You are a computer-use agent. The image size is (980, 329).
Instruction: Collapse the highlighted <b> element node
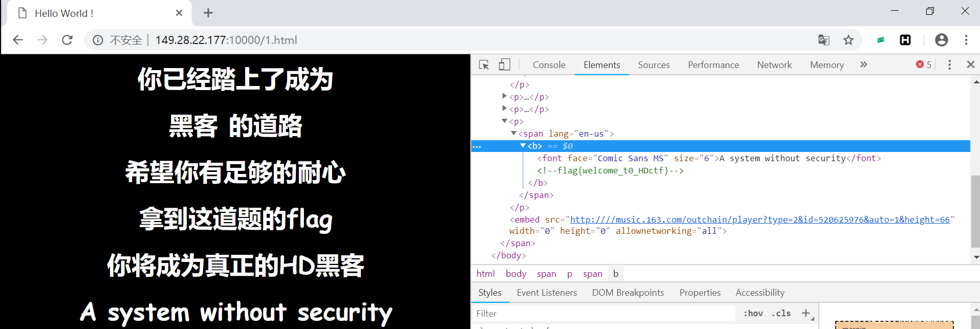point(522,146)
